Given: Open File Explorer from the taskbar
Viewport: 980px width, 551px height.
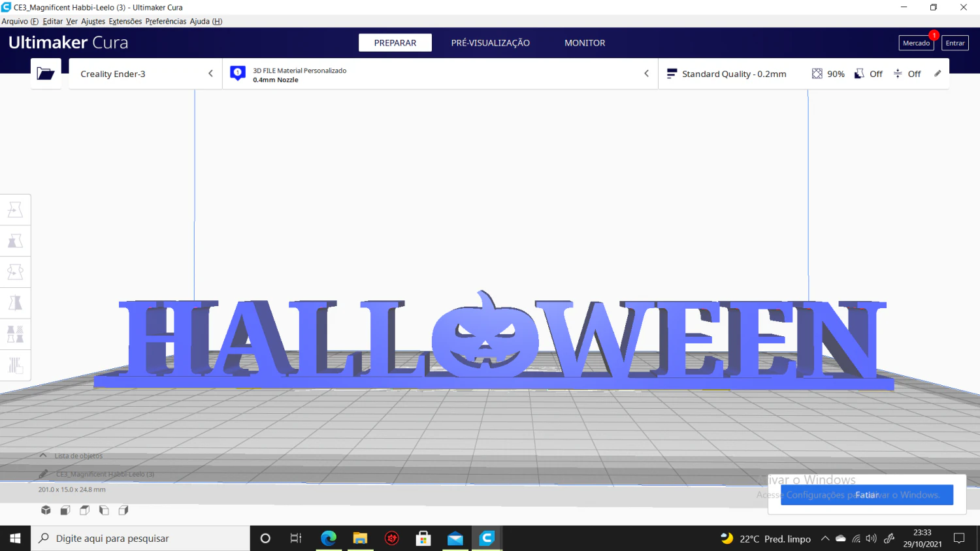Looking at the screenshot, I should 360,538.
